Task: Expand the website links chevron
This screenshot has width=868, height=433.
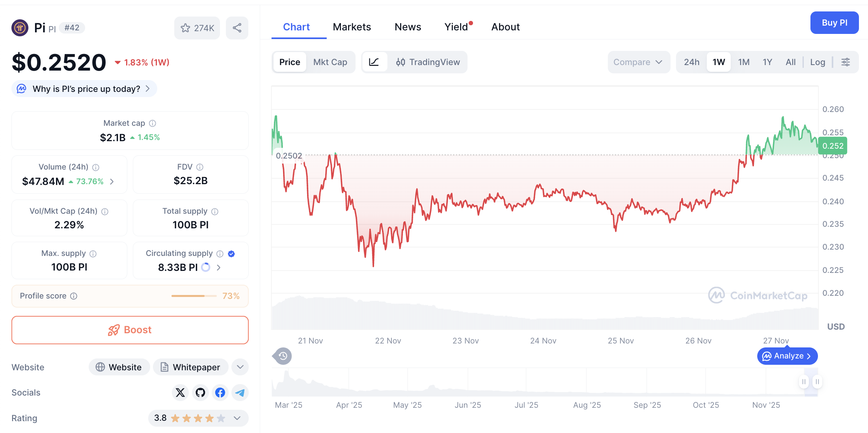Action: pos(240,367)
